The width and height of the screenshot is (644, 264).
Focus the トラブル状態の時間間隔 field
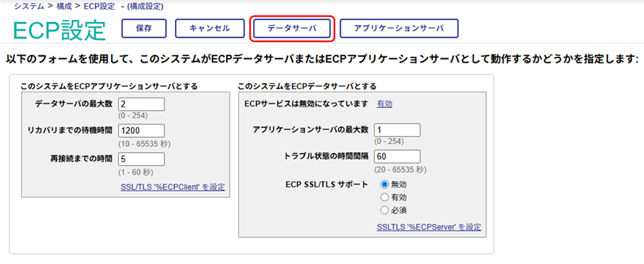[397, 157]
